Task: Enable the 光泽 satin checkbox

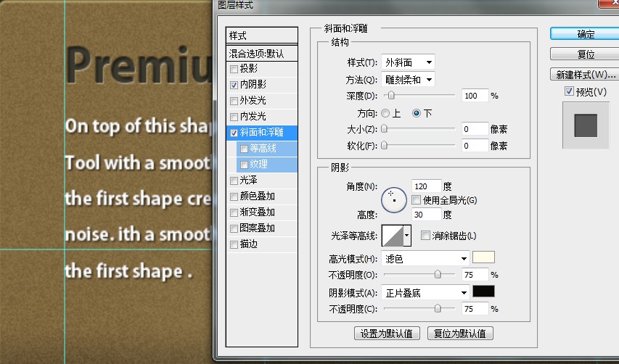Action: [x=234, y=181]
